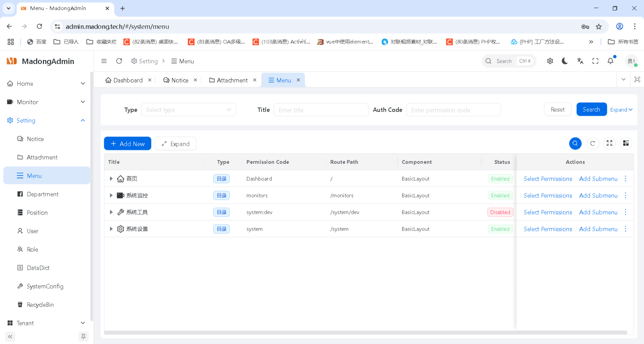Expand the 系统工具 tree row
The image size is (644, 344).
(x=111, y=212)
